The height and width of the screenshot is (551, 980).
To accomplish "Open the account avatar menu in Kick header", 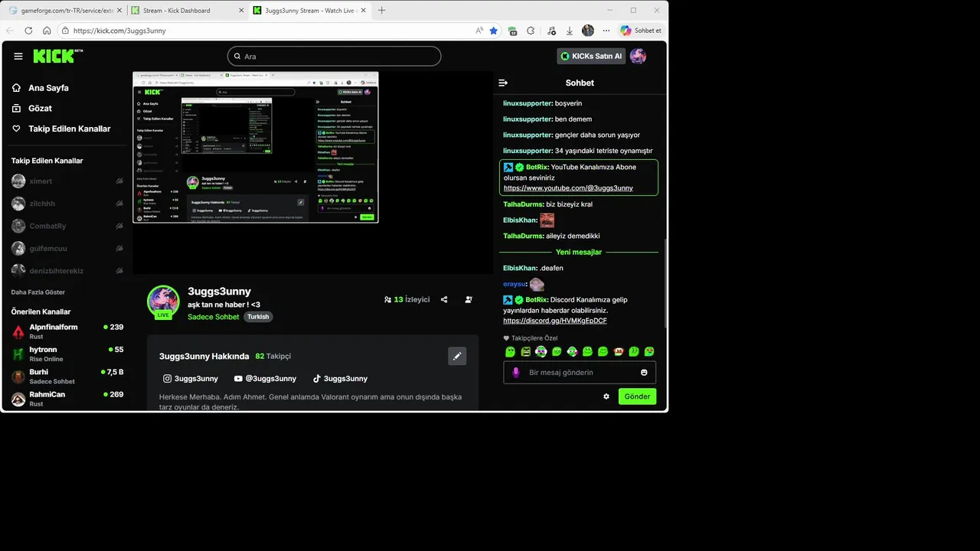I will pos(638,56).
